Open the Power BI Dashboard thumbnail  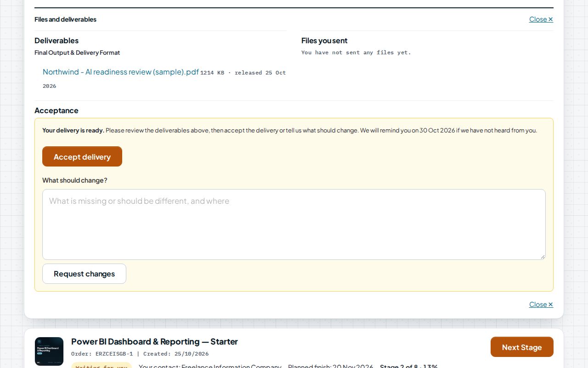click(x=49, y=351)
